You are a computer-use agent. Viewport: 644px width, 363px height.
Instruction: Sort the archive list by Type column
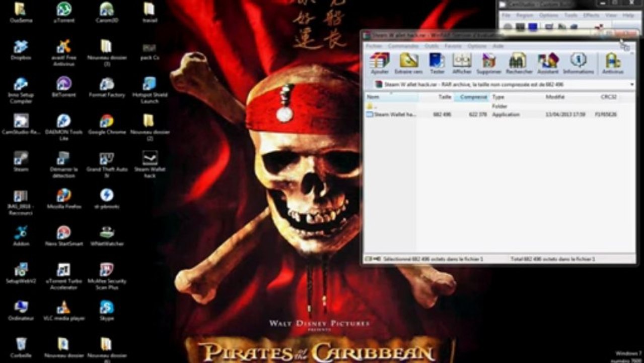pyautogui.click(x=517, y=97)
